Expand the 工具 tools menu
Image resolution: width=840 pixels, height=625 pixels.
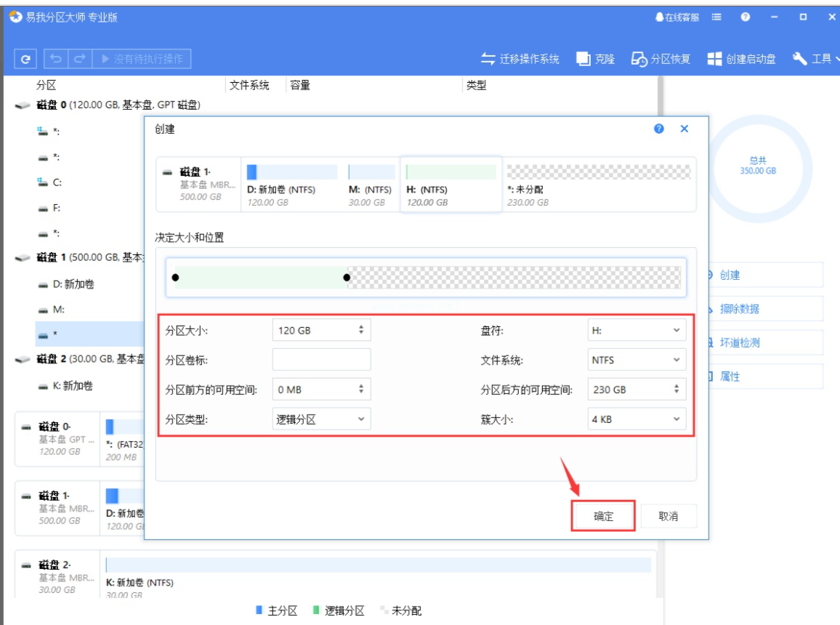click(x=812, y=59)
